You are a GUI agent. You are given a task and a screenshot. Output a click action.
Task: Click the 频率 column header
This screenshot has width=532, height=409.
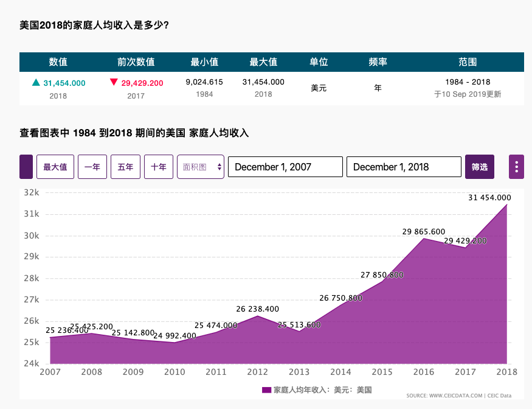[x=378, y=61]
